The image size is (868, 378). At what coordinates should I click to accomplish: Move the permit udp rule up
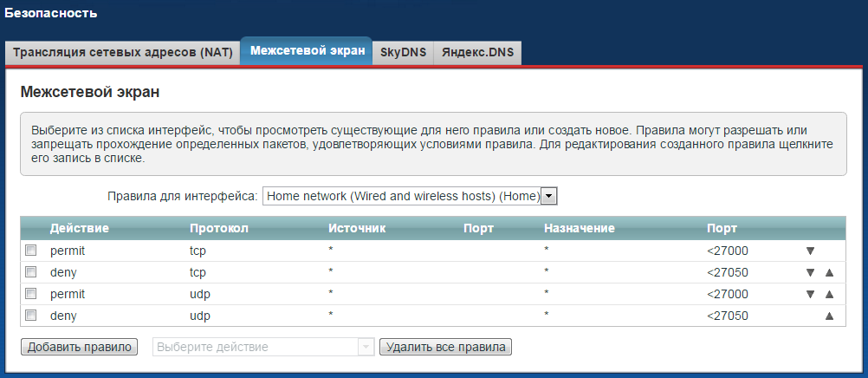point(829,294)
